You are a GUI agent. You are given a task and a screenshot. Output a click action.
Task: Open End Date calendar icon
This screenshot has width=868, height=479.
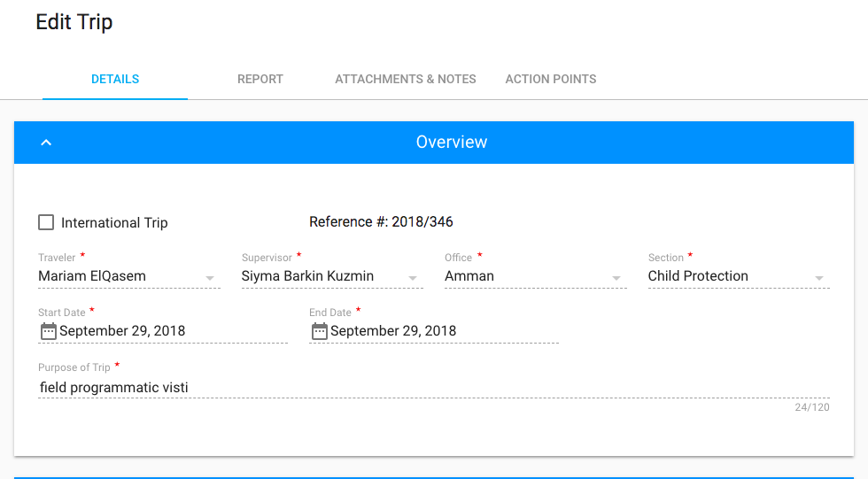tap(320, 331)
